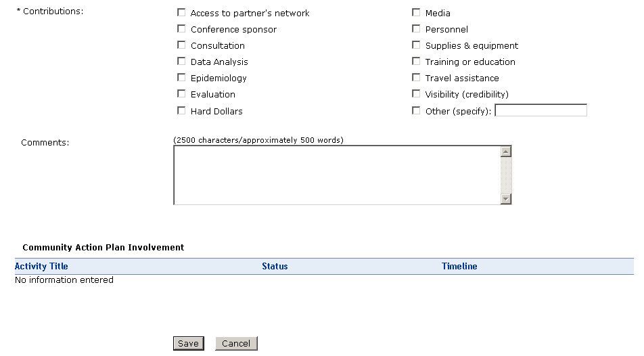
Task: Tick the Evaluation checkbox
Action: [x=181, y=94]
